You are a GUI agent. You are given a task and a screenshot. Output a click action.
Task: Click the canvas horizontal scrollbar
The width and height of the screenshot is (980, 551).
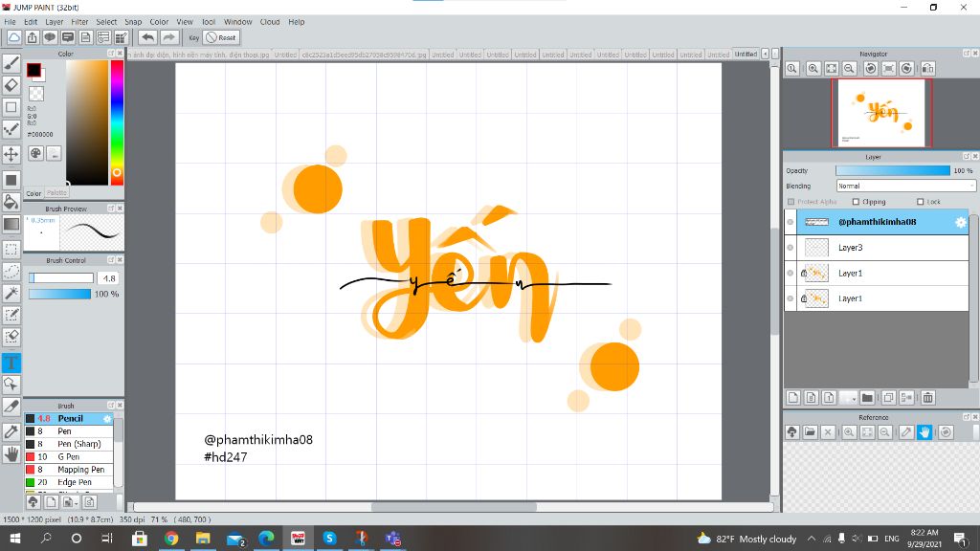(454, 507)
